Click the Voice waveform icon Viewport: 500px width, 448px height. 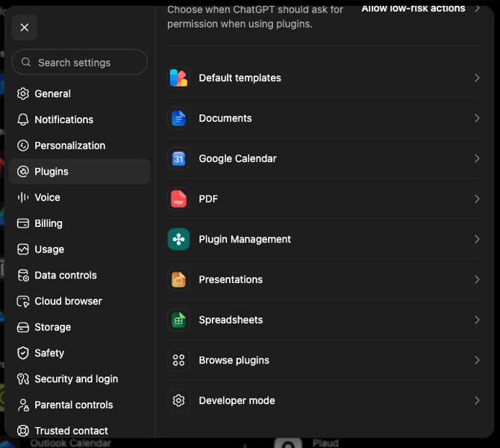point(23,198)
